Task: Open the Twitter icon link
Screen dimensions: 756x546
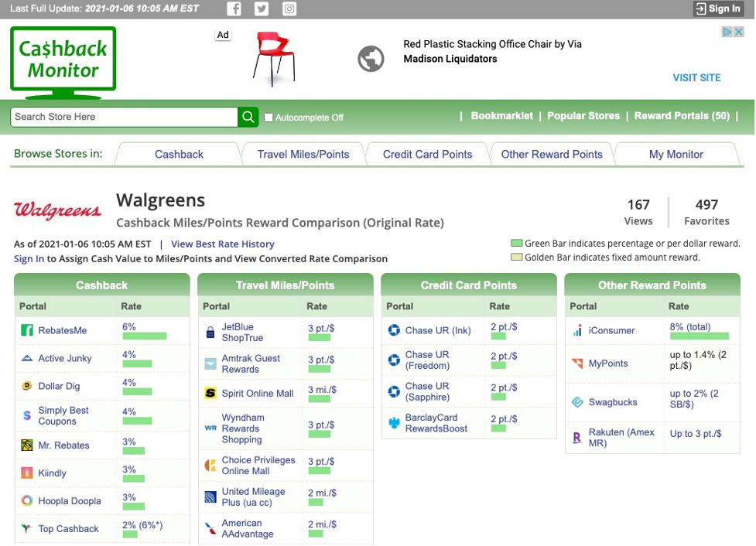Action: point(262,9)
